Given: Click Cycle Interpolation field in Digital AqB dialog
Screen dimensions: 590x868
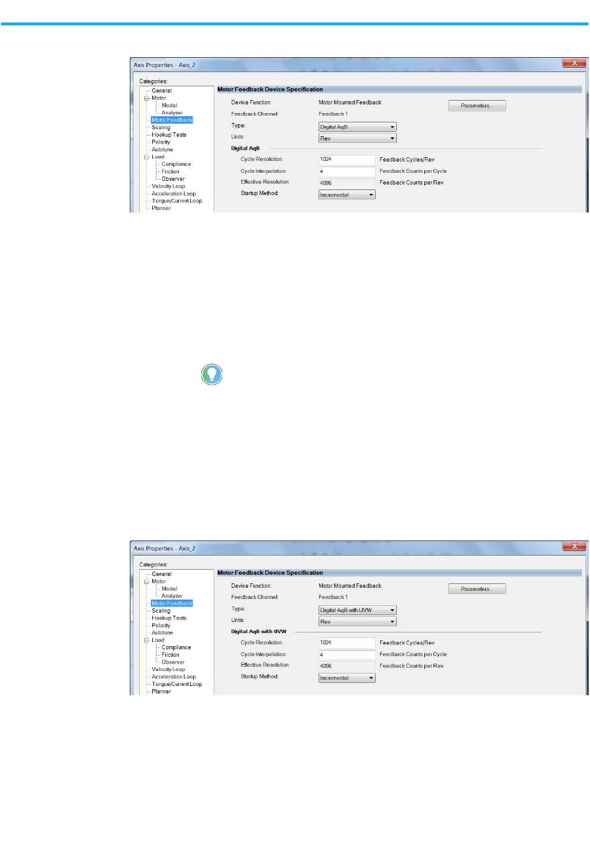Looking at the screenshot, I should click(347, 171).
